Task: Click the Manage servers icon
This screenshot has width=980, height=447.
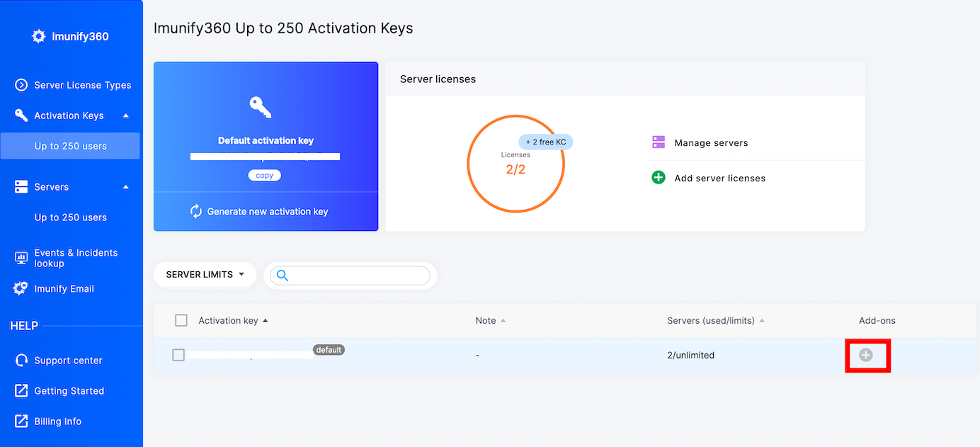Action: tap(658, 142)
